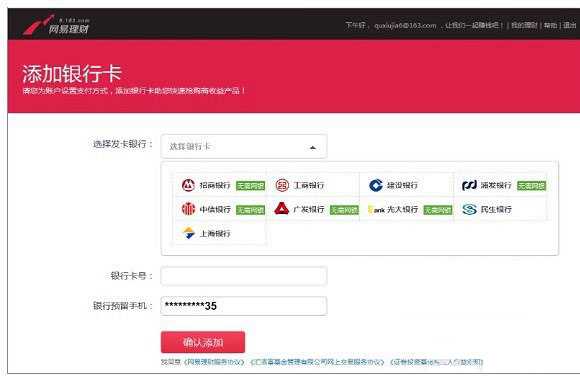The width and height of the screenshot is (580, 380).
Task: Open the third agreement link in footer
Action: [x=437, y=362]
